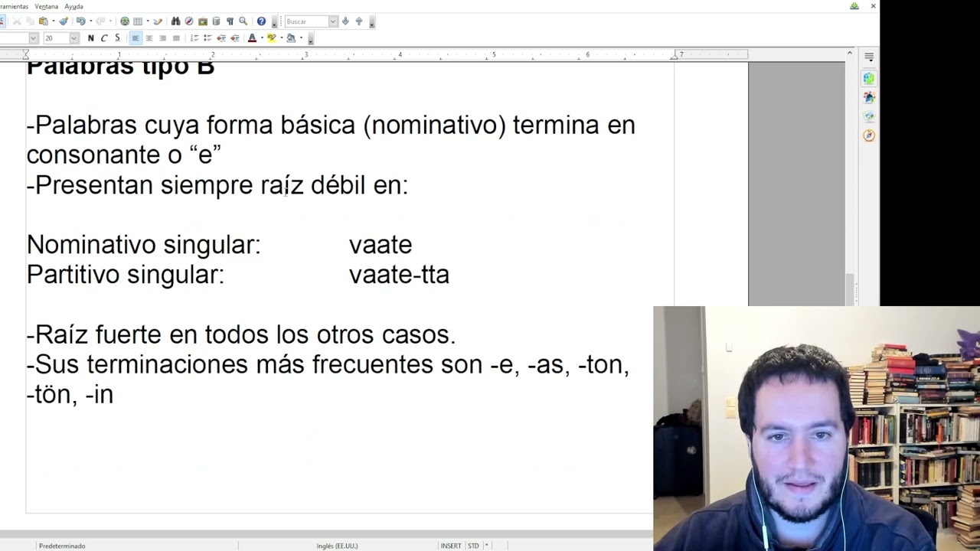Activate the Clone Formatting paintbrush

[64, 21]
